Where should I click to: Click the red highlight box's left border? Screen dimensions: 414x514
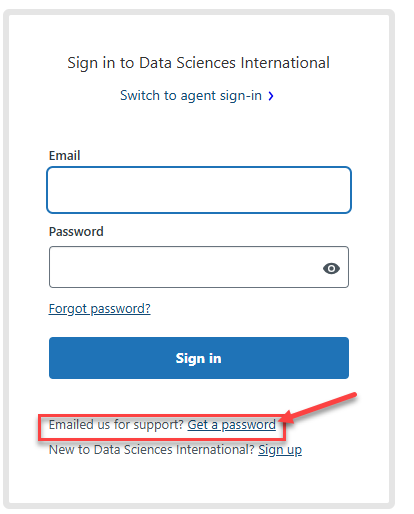[39, 428]
